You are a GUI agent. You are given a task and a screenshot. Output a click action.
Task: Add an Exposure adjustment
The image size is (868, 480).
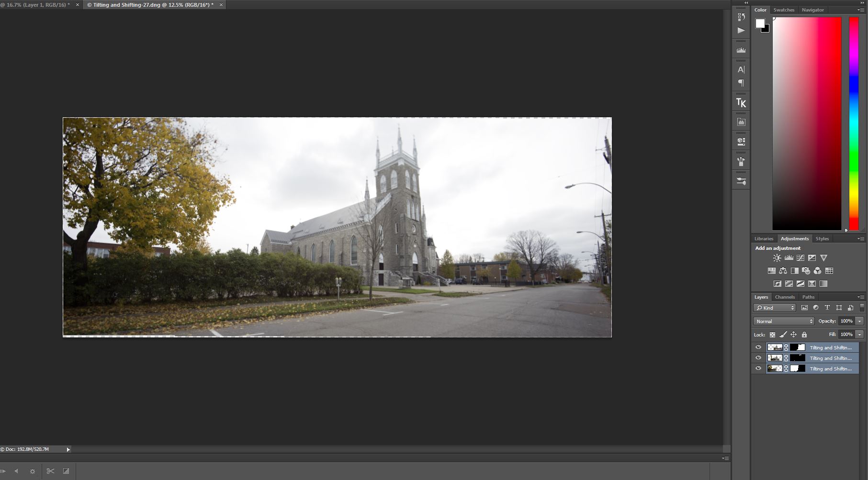[x=812, y=257]
